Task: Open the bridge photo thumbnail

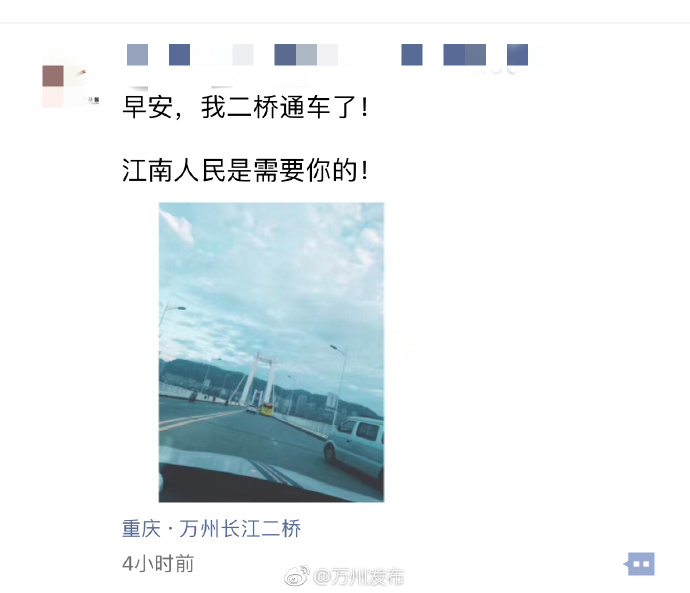Action: 271,352
